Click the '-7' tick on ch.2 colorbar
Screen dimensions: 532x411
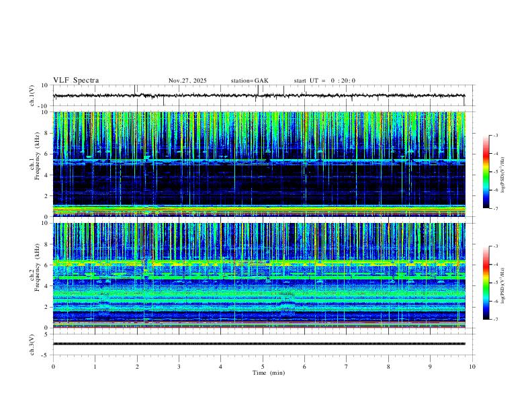point(495,320)
